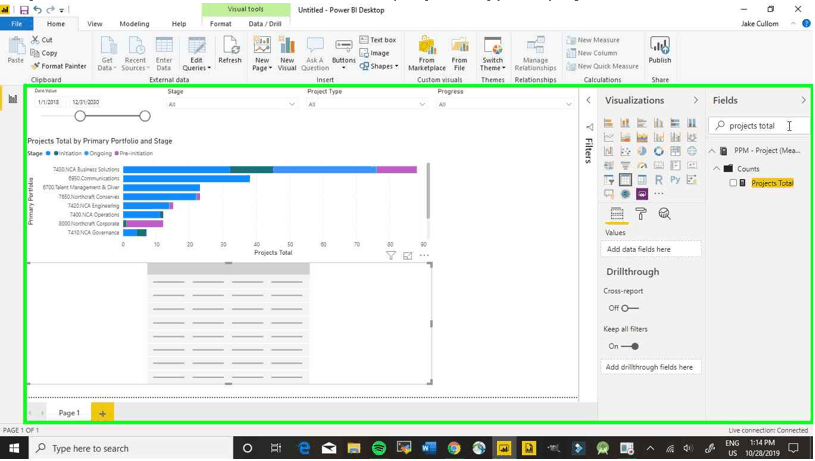This screenshot has width=815, height=461.
Task: Open the Stage slicer dropdown
Action: click(232, 104)
